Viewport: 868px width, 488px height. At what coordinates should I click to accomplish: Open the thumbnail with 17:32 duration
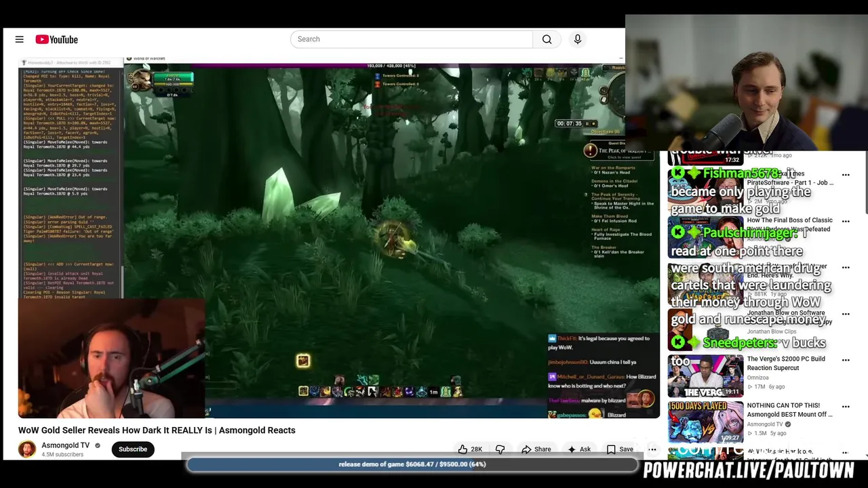[705, 158]
